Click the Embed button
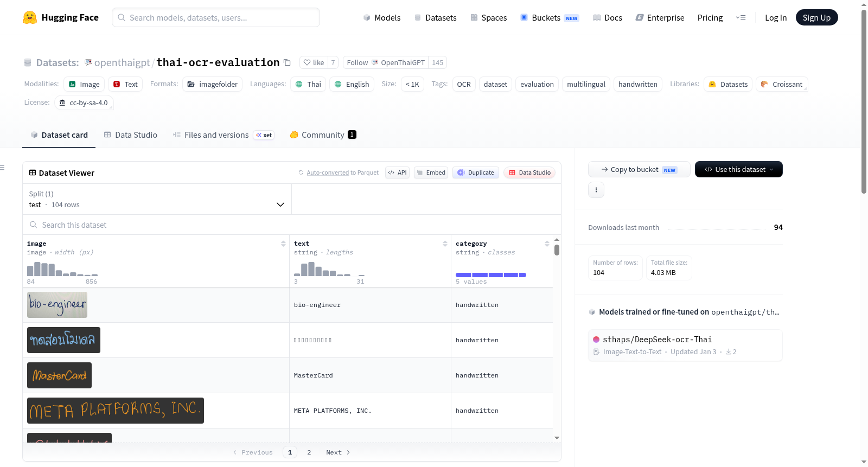This screenshot has width=868, height=467. point(431,172)
